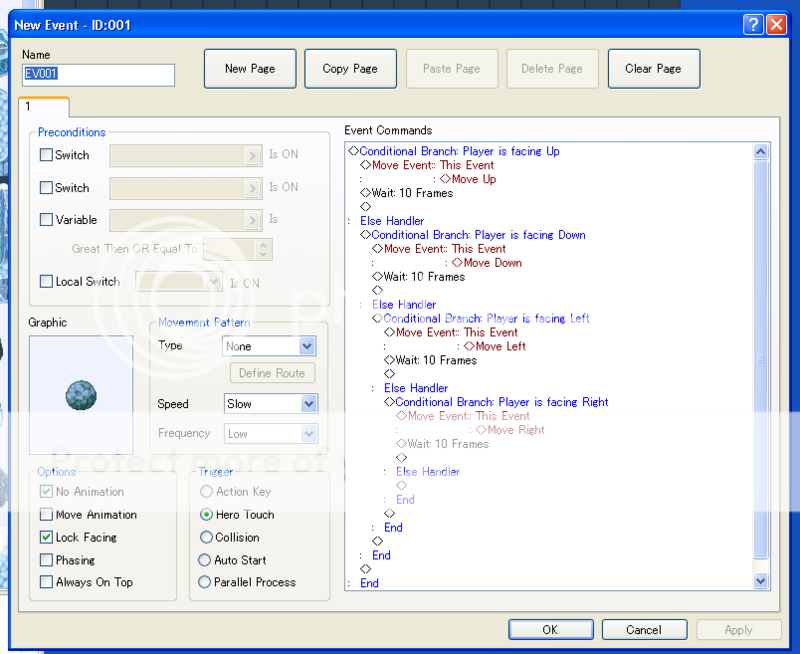The height and width of the screenshot is (654, 800).
Task: Open the movement Type dropdown
Action: pyautogui.click(x=307, y=346)
